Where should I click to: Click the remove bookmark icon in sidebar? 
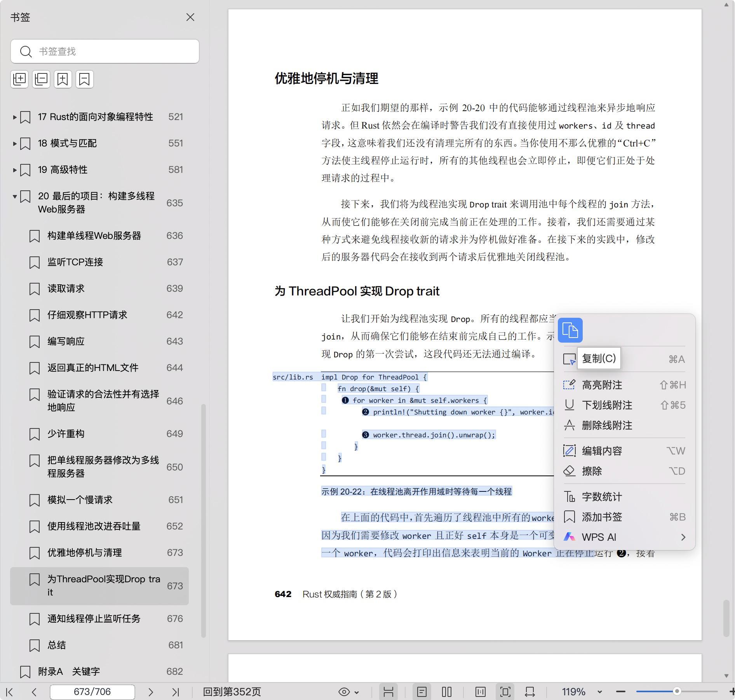pyautogui.click(x=85, y=79)
